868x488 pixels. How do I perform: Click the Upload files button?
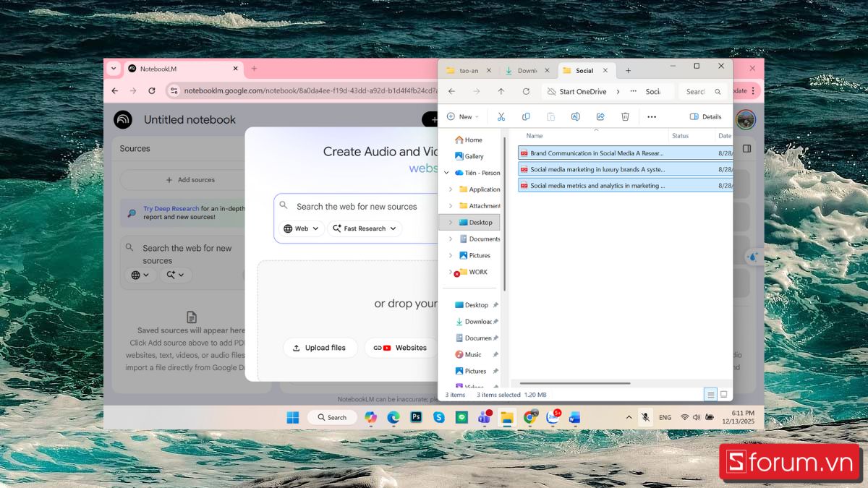tap(320, 348)
